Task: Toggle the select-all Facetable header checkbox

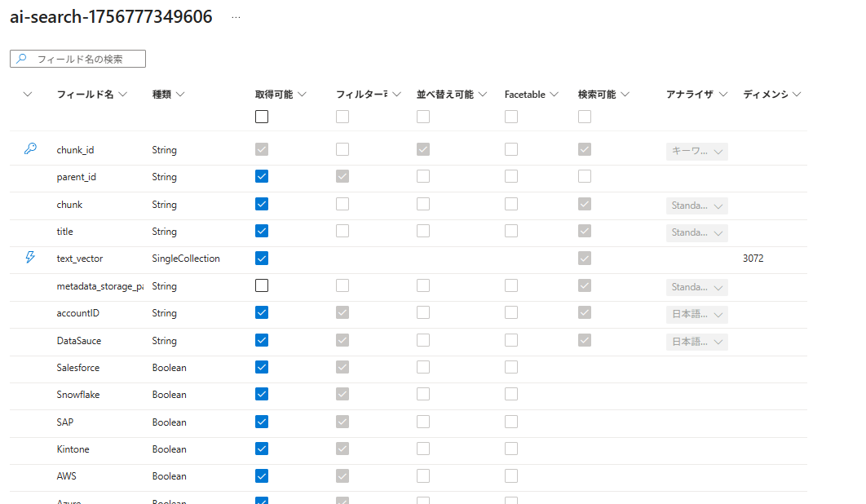Action: (x=511, y=117)
